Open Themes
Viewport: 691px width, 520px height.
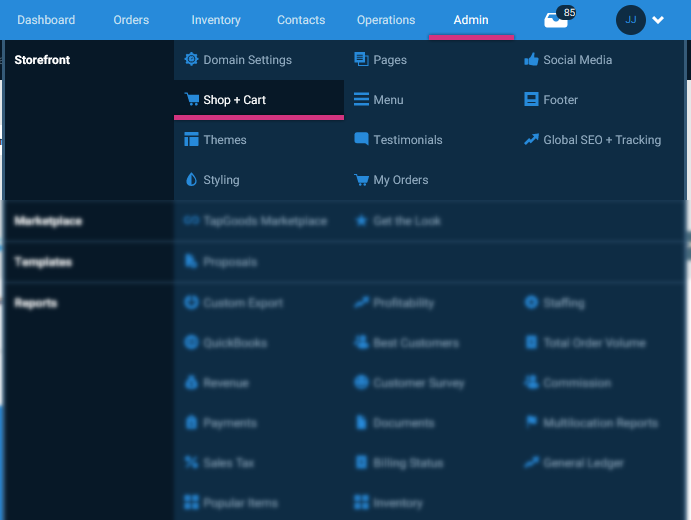click(x=225, y=140)
